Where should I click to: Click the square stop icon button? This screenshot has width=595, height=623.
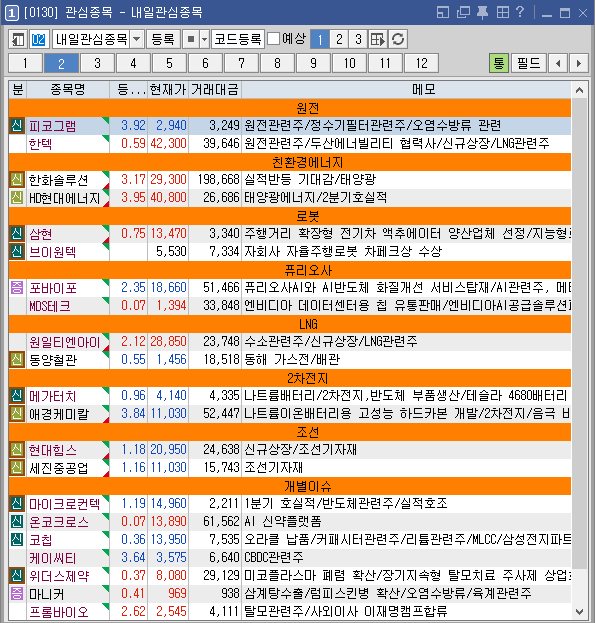coord(191,39)
